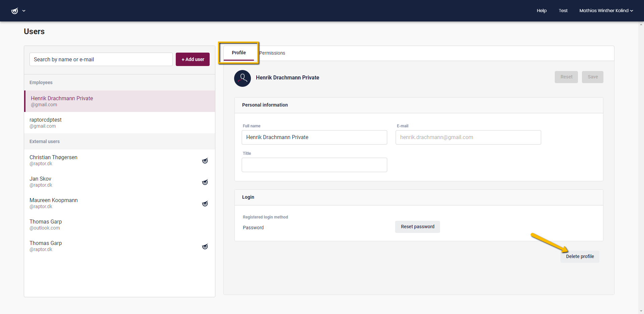Select Thomas Garp with outlook.com address
Viewport: 644px width, 314px height.
click(120, 225)
